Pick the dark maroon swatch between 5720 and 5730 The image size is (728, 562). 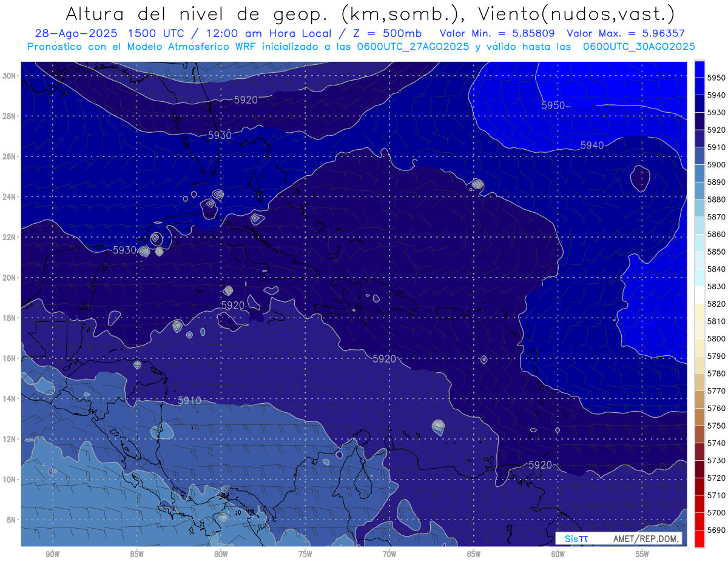coord(699,469)
